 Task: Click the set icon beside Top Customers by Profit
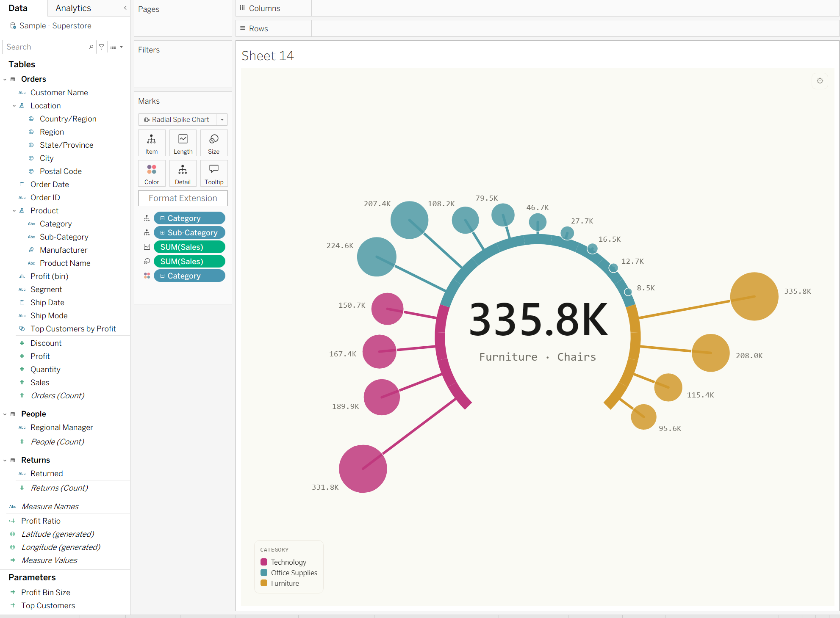point(22,329)
